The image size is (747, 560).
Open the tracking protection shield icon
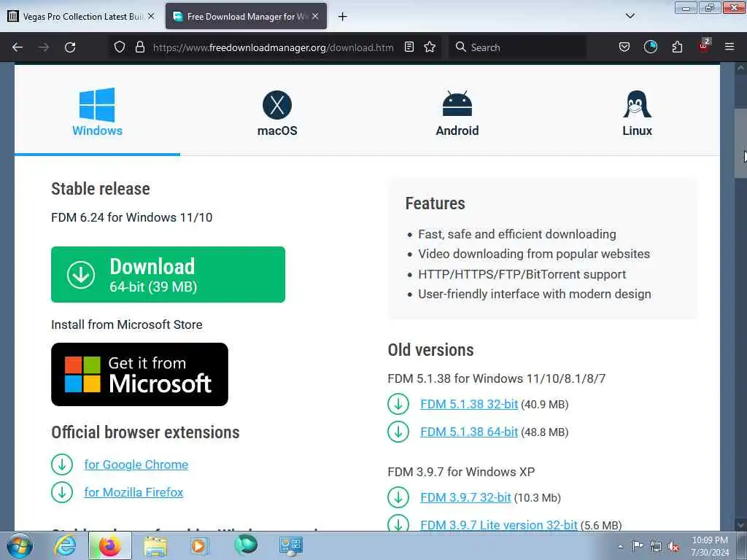[120, 47]
